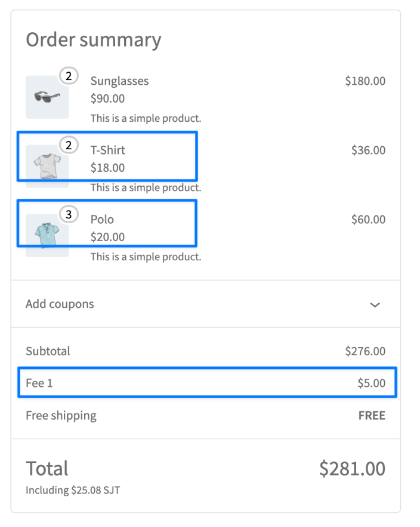420x527 pixels.
Task: Click the $60.00 Polo line total
Action: (x=368, y=219)
